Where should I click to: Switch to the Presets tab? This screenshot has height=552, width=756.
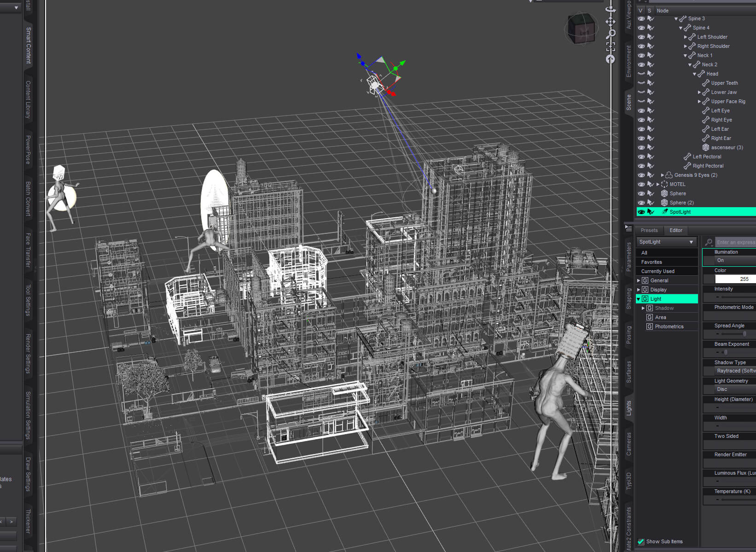click(649, 230)
